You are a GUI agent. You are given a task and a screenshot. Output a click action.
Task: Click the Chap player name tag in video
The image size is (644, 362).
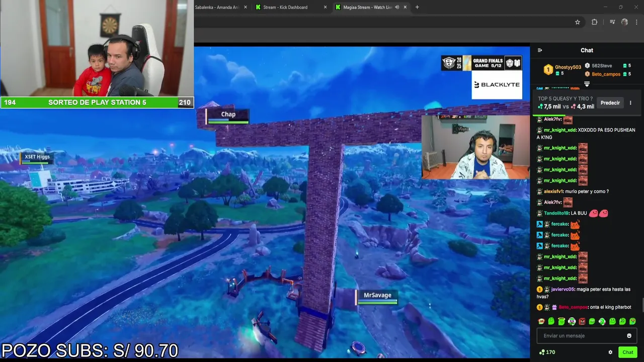click(x=228, y=116)
